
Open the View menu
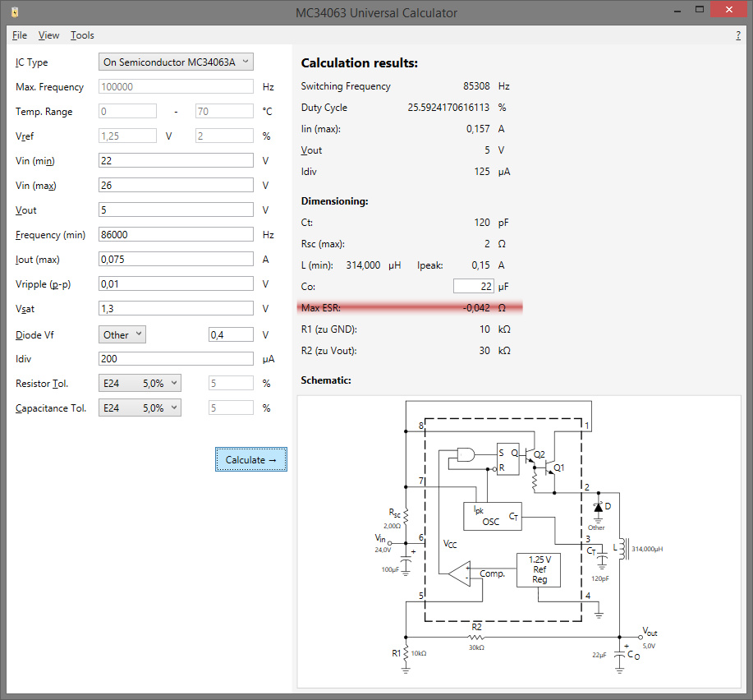48,35
